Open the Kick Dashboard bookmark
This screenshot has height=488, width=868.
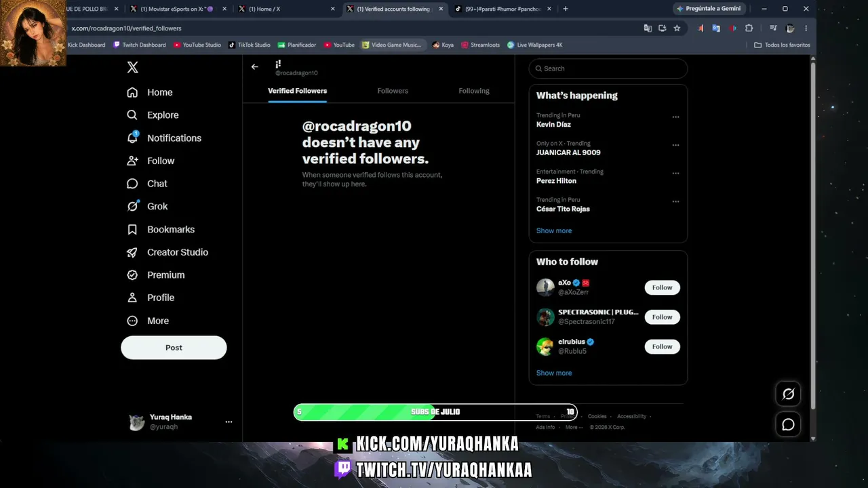(86, 45)
